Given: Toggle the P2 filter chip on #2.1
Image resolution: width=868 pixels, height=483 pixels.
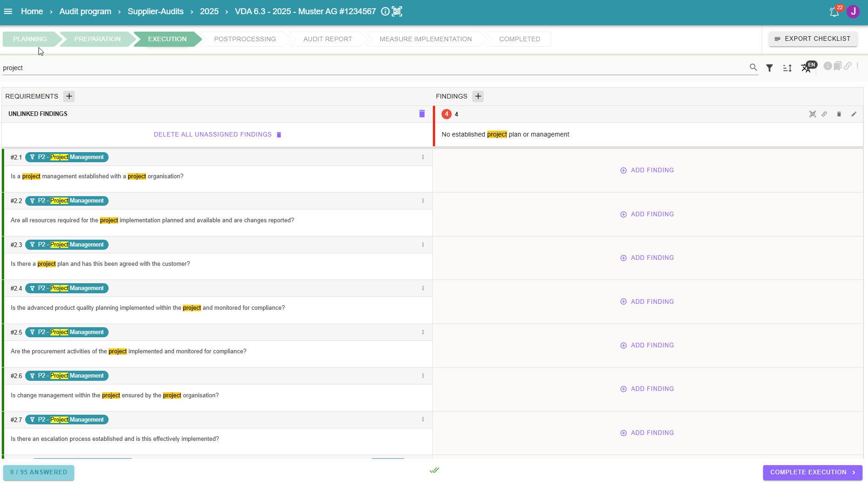Looking at the screenshot, I should [x=67, y=157].
